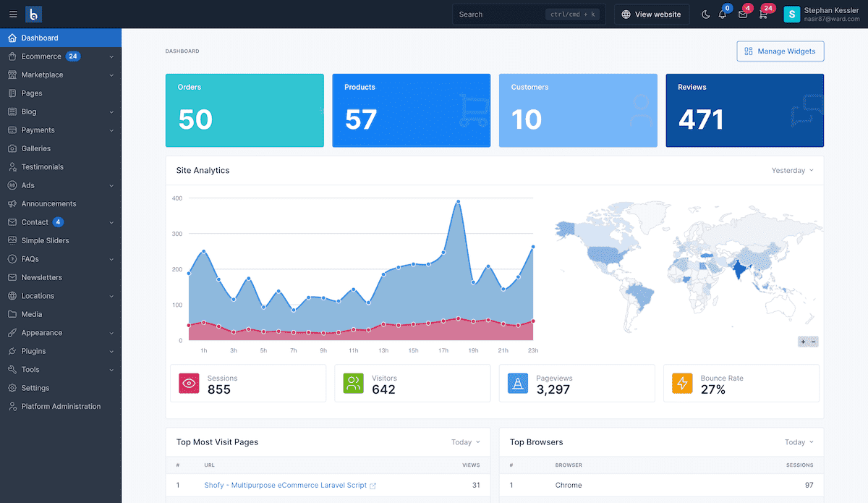Open the messages envelope icon

[x=743, y=14]
